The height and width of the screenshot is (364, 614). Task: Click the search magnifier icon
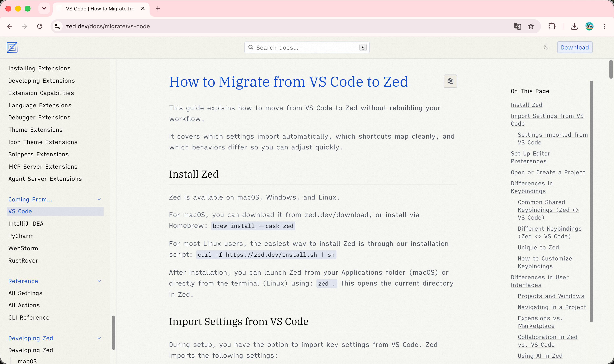click(x=251, y=47)
